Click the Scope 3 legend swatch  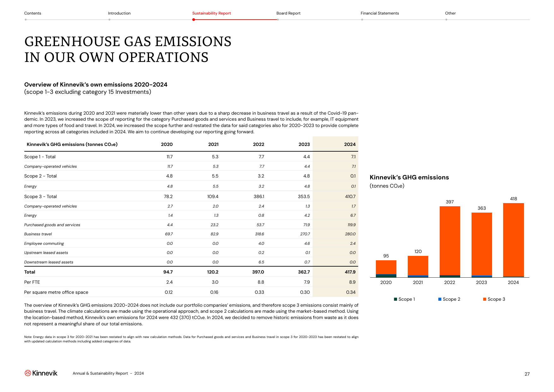coord(485,299)
